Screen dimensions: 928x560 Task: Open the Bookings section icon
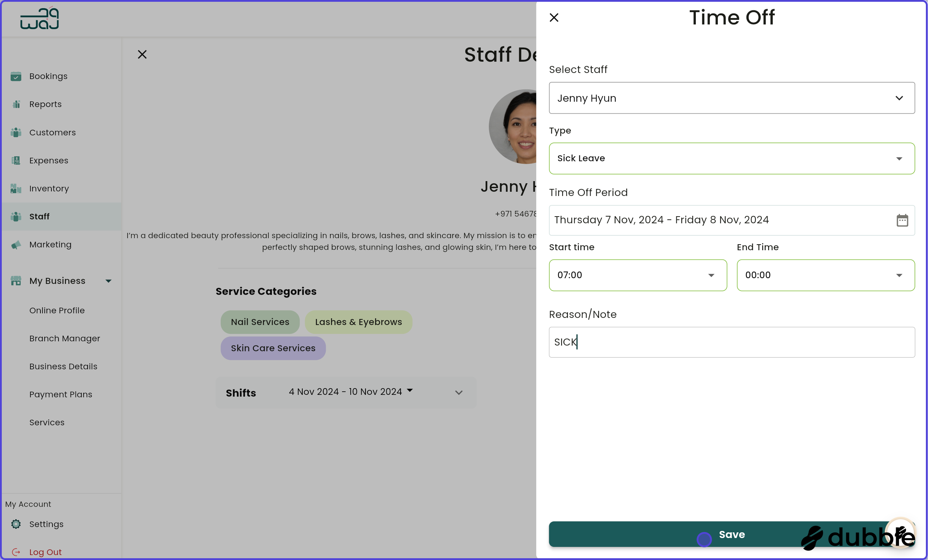16,76
